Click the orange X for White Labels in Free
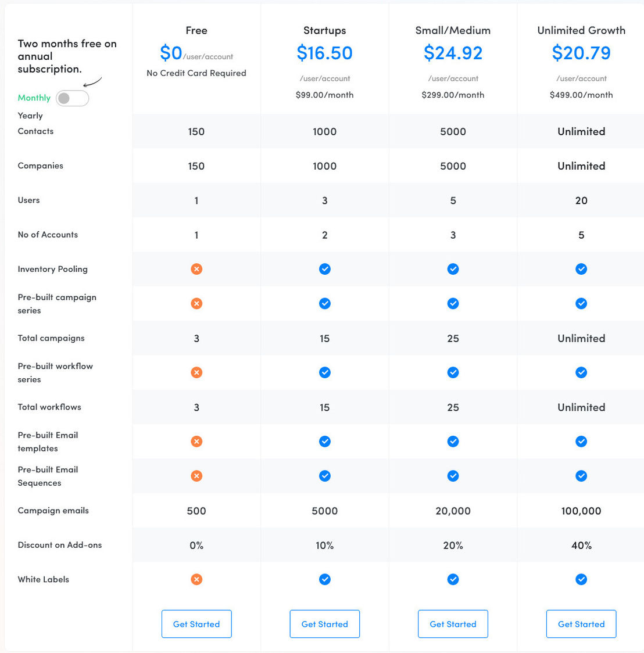Image resolution: width=644 pixels, height=653 pixels. click(x=196, y=579)
